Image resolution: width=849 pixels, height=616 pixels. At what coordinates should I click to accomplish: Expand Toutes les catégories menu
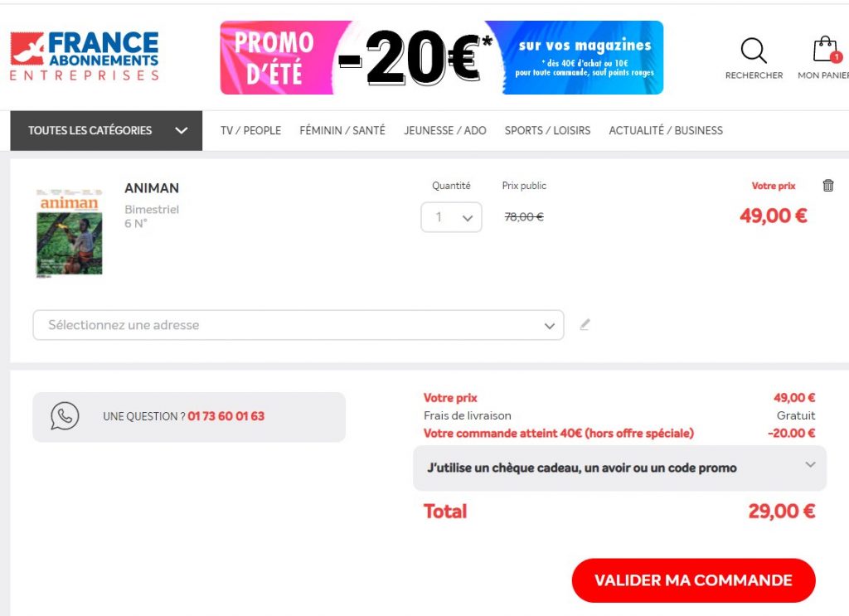pyautogui.click(x=106, y=130)
